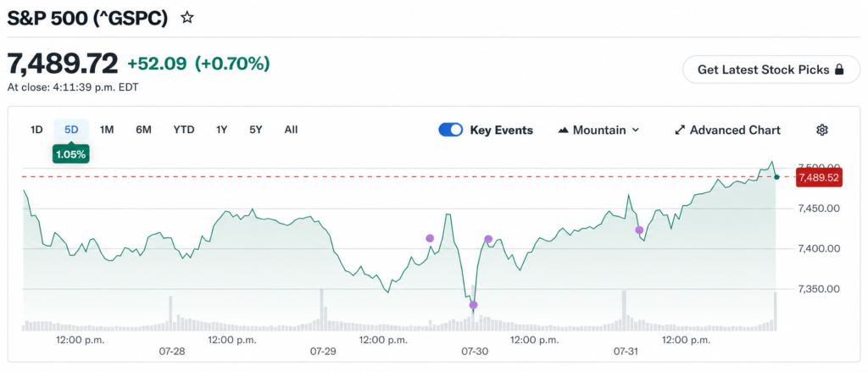Choose the YTD range

click(184, 130)
